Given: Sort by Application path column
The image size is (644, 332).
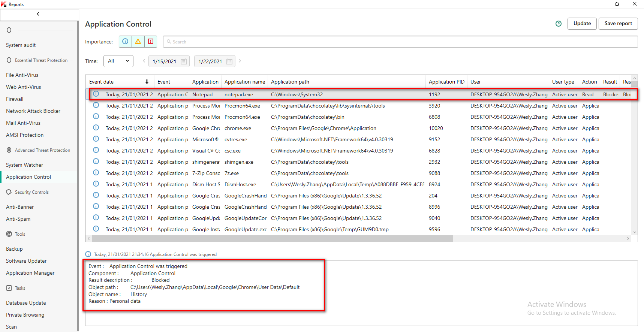Looking at the screenshot, I should [290, 82].
